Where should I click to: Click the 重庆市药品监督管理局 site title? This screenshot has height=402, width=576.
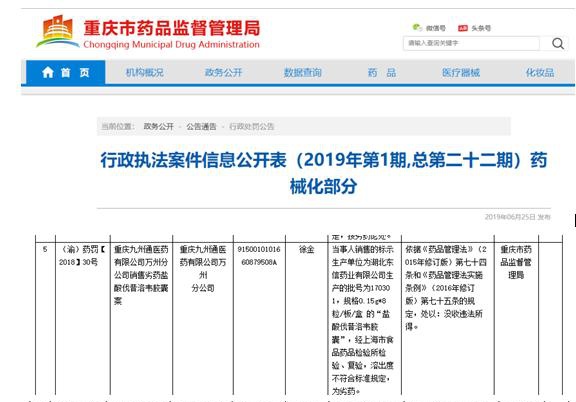tap(172, 28)
